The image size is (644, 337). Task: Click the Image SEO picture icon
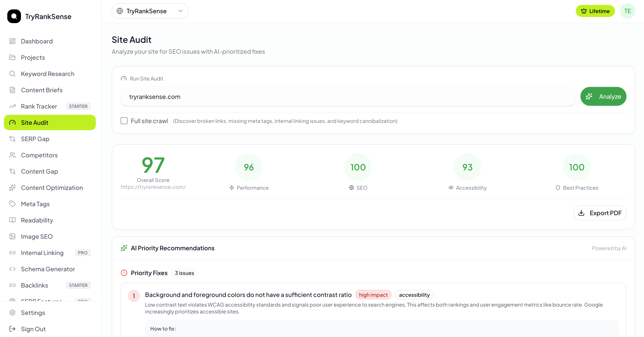[x=12, y=236]
